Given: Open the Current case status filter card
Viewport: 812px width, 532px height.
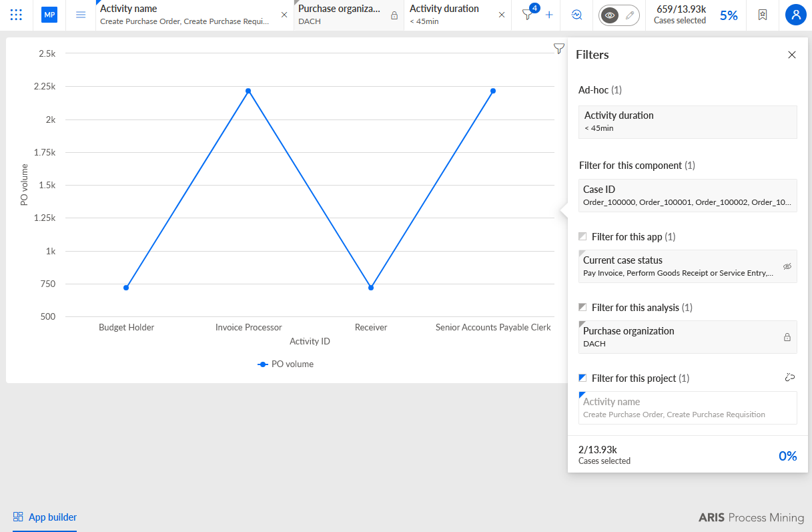Looking at the screenshot, I should [688, 266].
